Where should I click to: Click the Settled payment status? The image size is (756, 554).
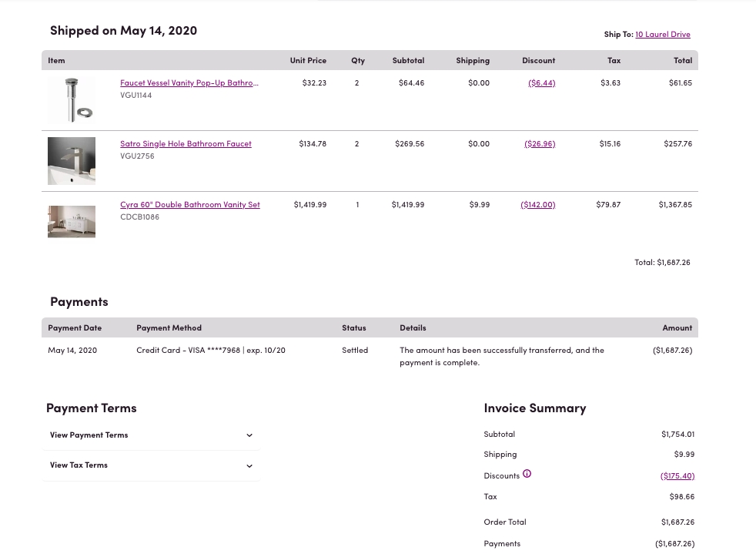click(x=355, y=350)
